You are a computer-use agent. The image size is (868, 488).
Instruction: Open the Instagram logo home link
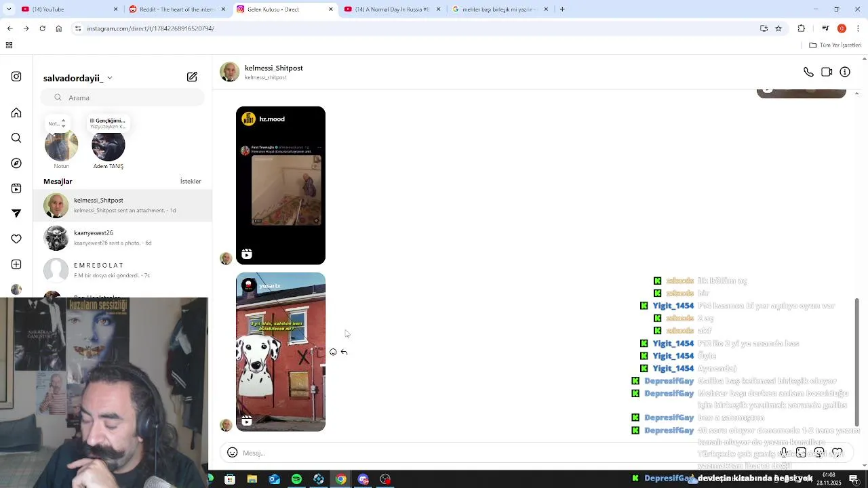(x=16, y=77)
